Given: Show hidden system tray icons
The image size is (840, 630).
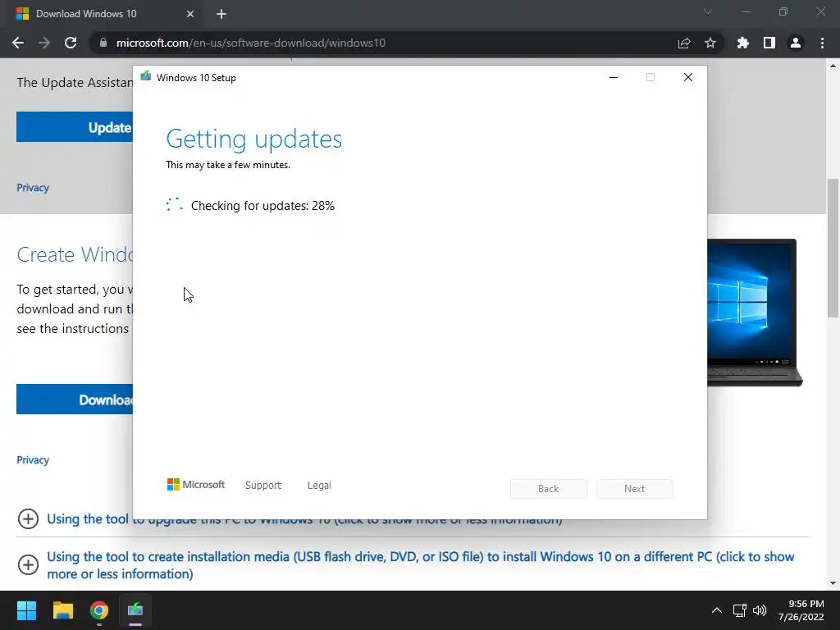Looking at the screenshot, I should coord(717,610).
